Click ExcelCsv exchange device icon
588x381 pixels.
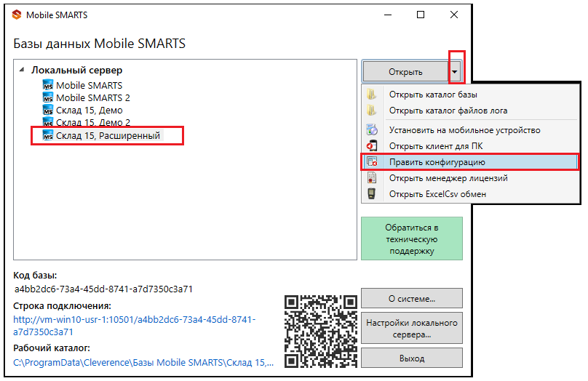[x=371, y=193]
